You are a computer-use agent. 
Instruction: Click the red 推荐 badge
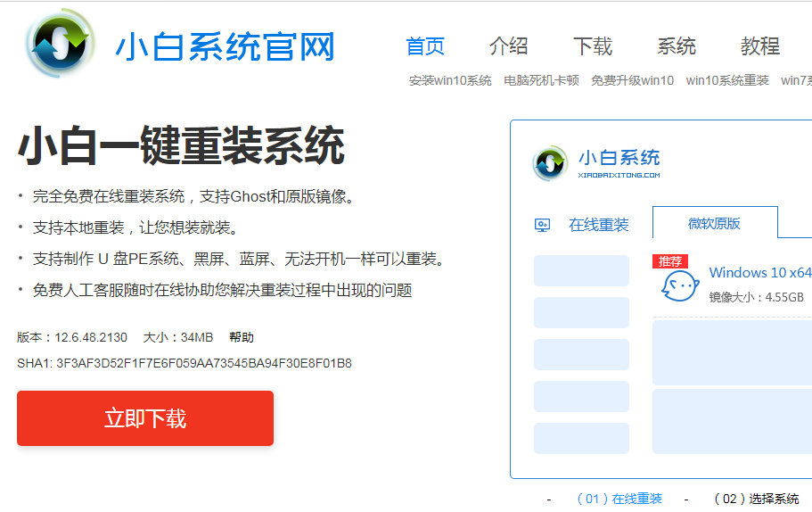(x=670, y=261)
